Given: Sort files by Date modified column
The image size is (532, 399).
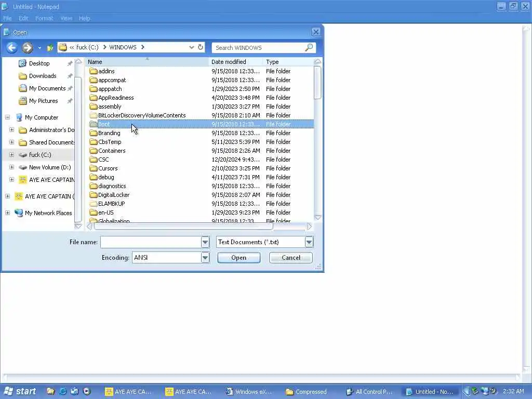Looking at the screenshot, I should pyautogui.click(x=236, y=62).
